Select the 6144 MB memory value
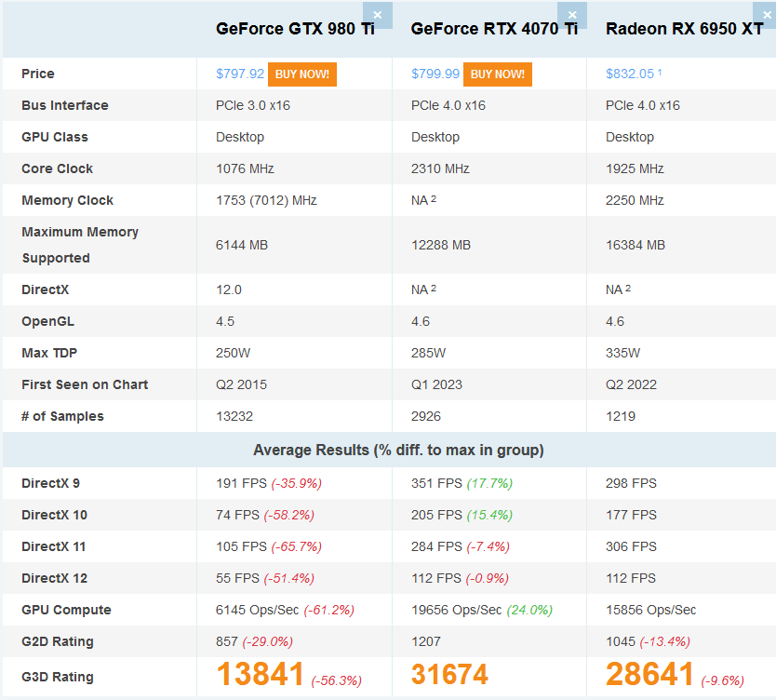The height and width of the screenshot is (700, 776). point(242,245)
